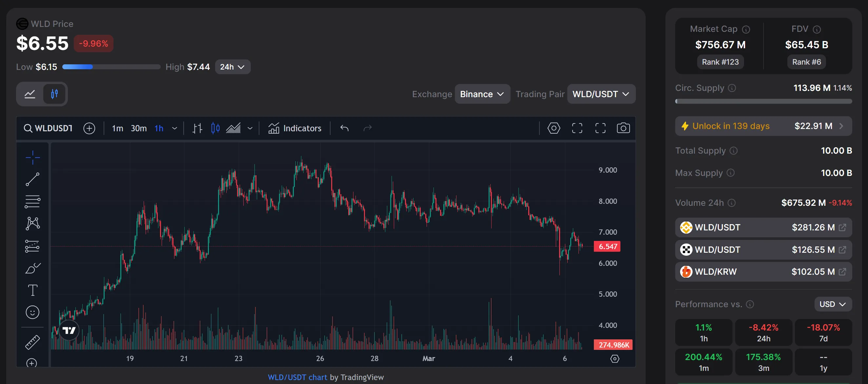Select the area chart style

[233, 128]
